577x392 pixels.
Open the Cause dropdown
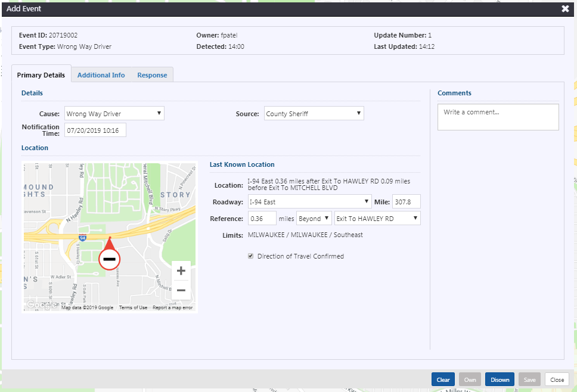(x=114, y=114)
